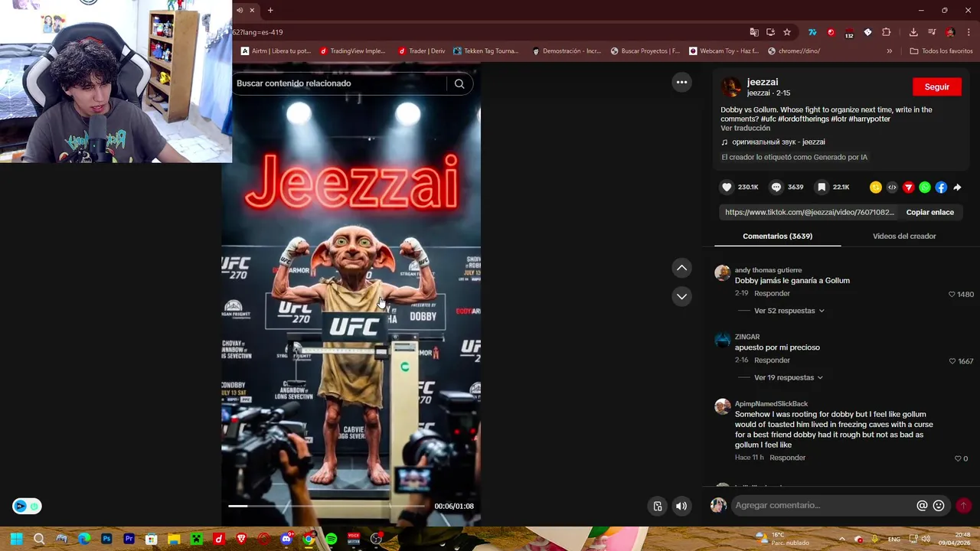Open browser Downloads icon
This screenshot has height=551, width=980.
tap(913, 32)
